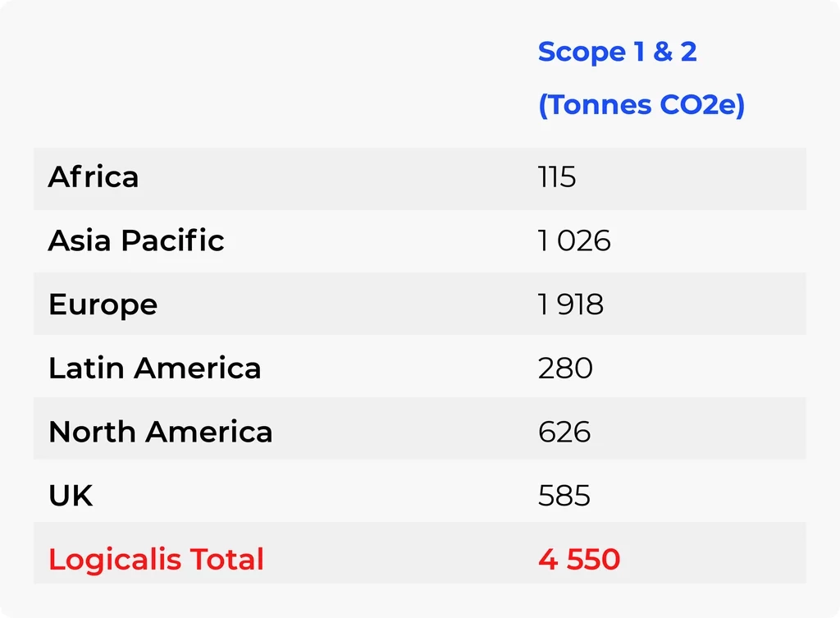Select the Latin America value 280

click(565, 368)
